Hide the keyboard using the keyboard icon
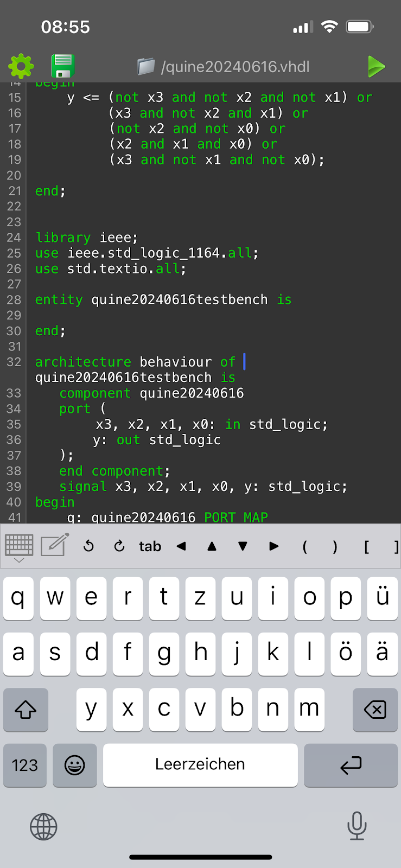Viewport: 401px width, 868px height. coord(19,546)
